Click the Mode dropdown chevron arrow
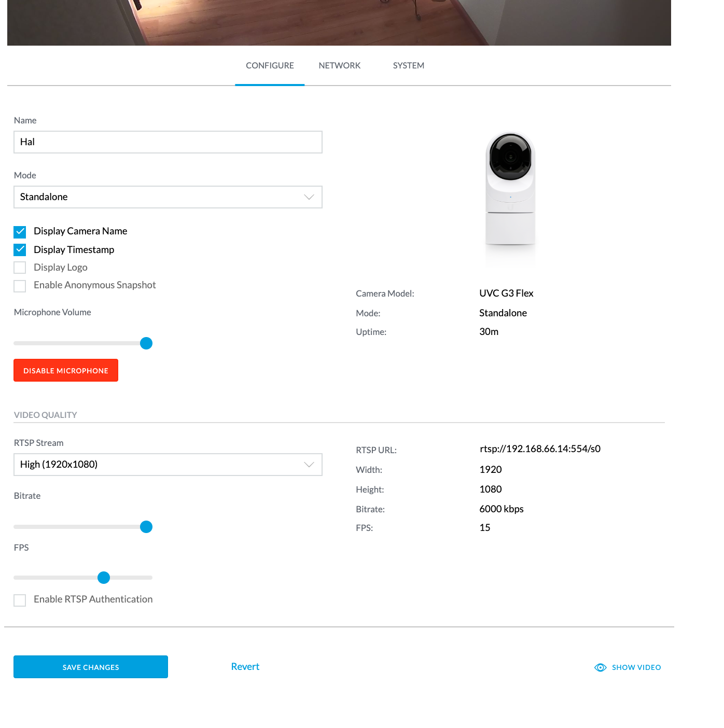 [309, 197]
